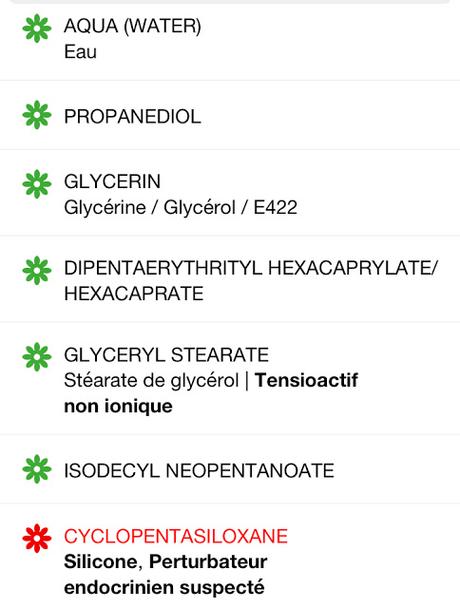Tap the green icon beside DIPENTAERYTHRITYL HEXACAPRYLATE
This screenshot has height=608, width=460.
click(37, 271)
